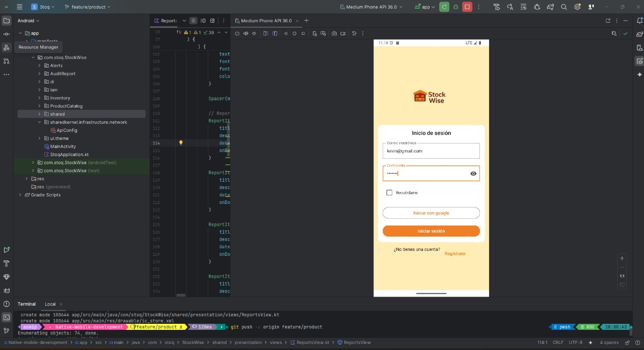Image resolution: width=644 pixels, height=350 pixels.
Task: Open the Gemini sparkle panel
Action: tap(639, 75)
